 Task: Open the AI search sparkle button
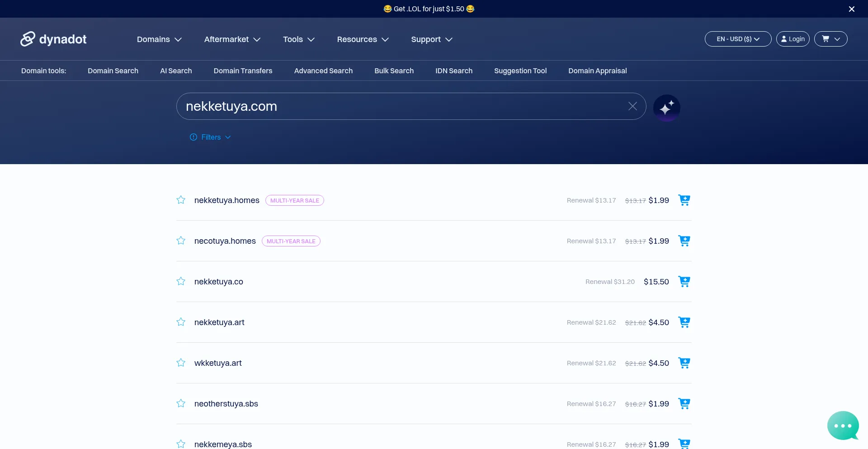click(666, 108)
